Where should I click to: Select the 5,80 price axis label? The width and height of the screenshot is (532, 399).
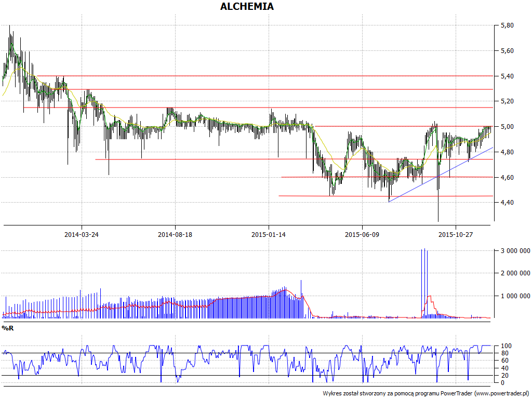click(x=507, y=25)
